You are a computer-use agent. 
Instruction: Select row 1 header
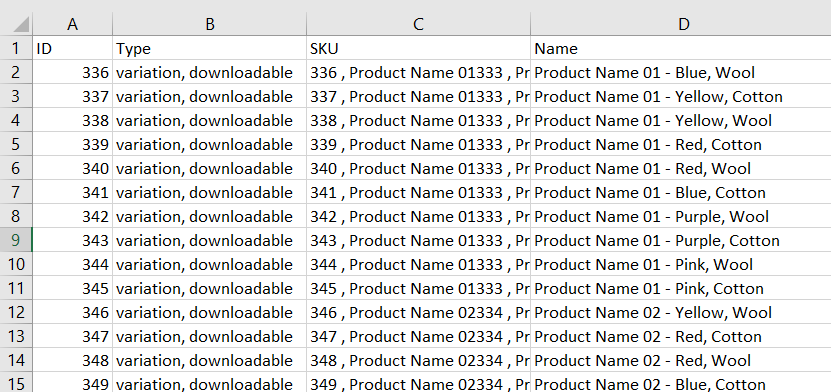16,48
